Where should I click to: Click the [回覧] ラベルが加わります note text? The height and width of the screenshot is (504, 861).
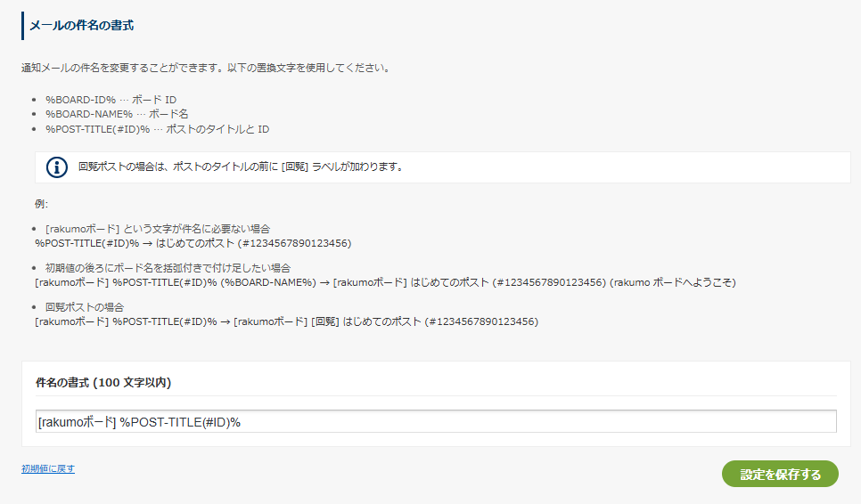pyautogui.click(x=241, y=167)
